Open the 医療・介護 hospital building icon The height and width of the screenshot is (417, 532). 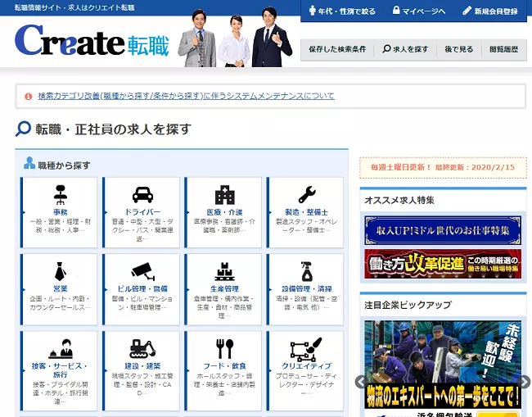(224, 194)
